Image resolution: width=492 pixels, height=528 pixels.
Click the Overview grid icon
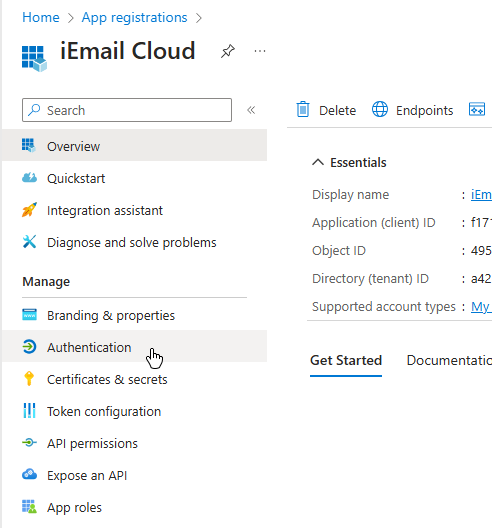pos(29,145)
